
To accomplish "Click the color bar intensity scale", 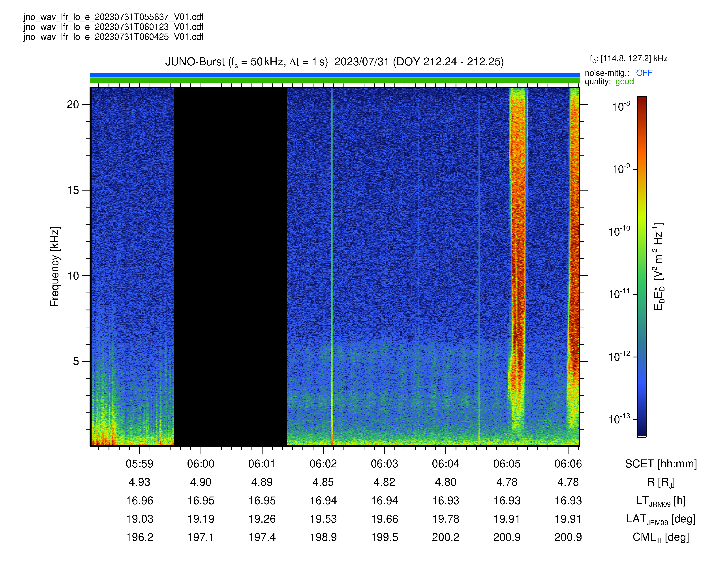I will coord(642,266).
